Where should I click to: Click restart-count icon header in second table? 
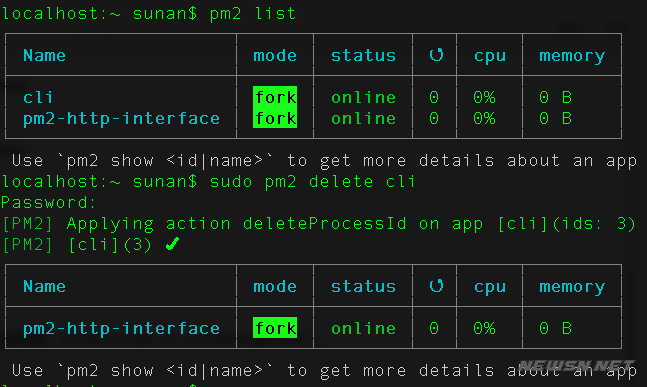[436, 286]
